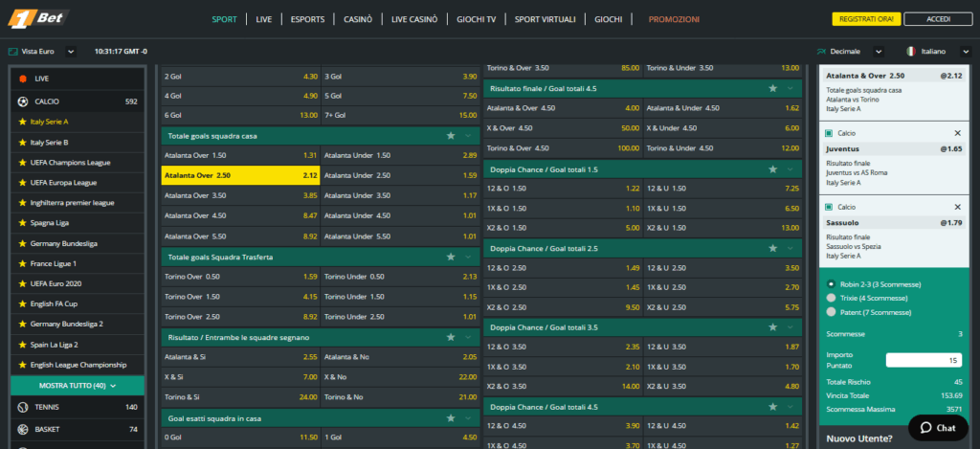980x449 pixels.
Task: Expand MOSTRA TUTTO (40) leagues list
Action: pyautogui.click(x=78, y=386)
